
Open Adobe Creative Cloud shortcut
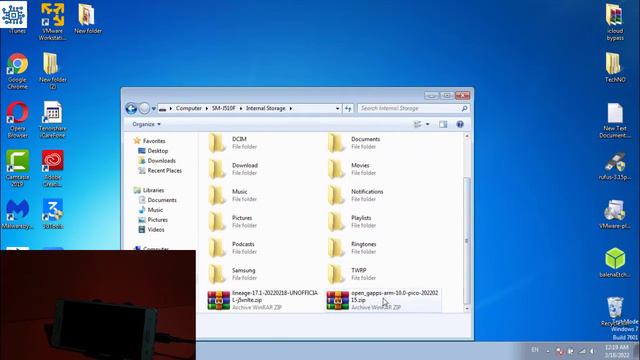[53, 169]
